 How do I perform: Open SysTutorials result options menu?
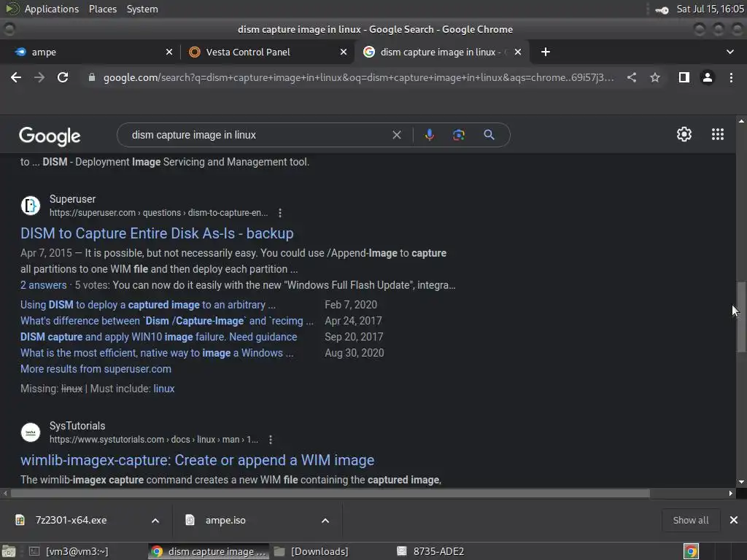tap(271, 440)
